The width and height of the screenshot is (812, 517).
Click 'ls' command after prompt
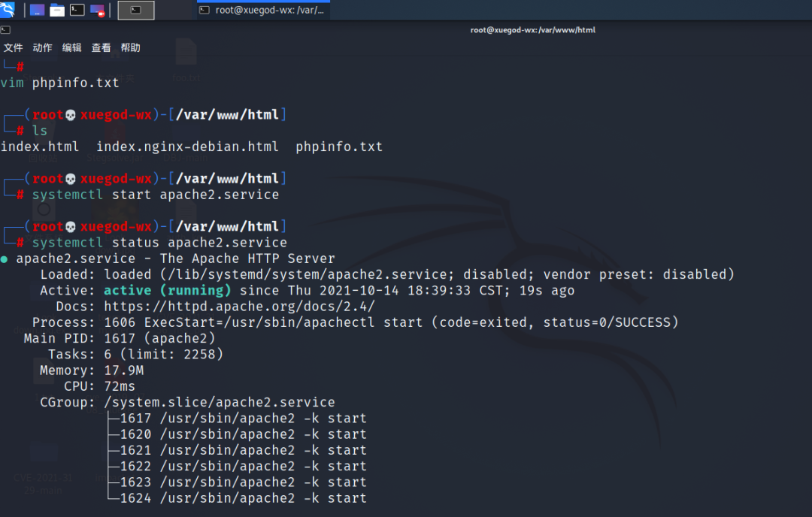pos(40,131)
